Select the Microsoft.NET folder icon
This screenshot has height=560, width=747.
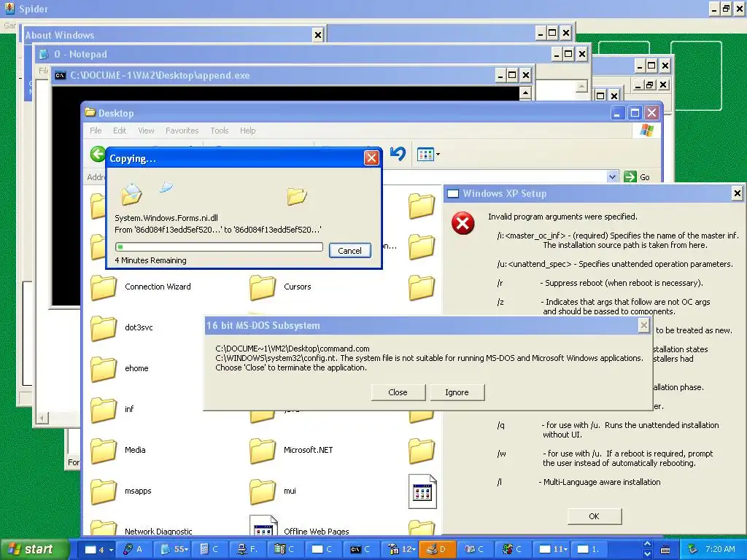coord(263,451)
